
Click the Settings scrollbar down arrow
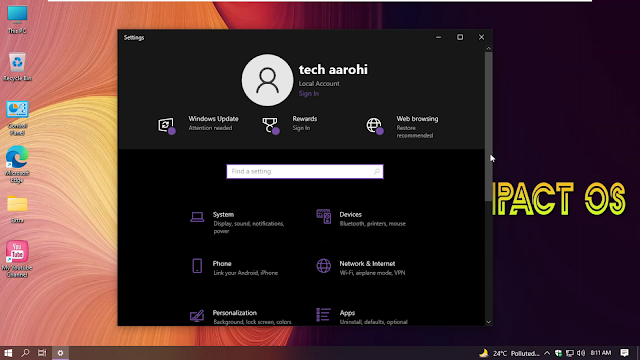(489, 322)
